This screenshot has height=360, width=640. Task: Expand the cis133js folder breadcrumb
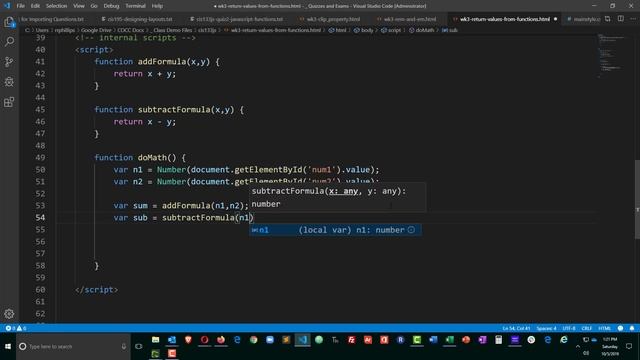(x=207, y=30)
